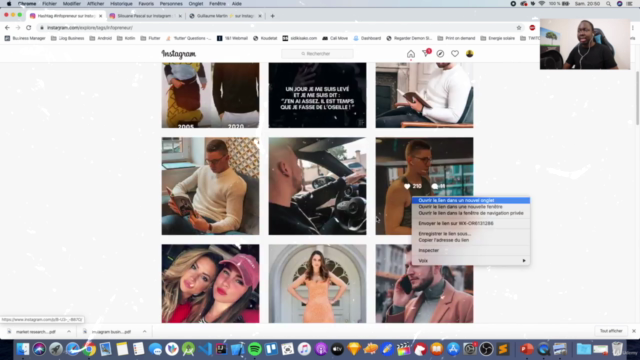Screen dimensions: 640x360
Task: Open Trash in the Dock
Action: pyautogui.click(x=617, y=349)
